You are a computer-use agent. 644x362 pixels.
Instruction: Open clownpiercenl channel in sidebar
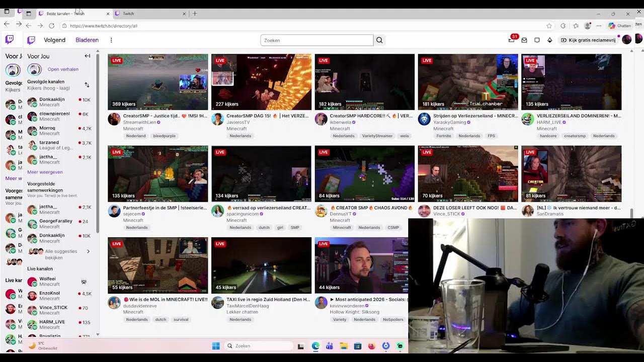(59, 116)
